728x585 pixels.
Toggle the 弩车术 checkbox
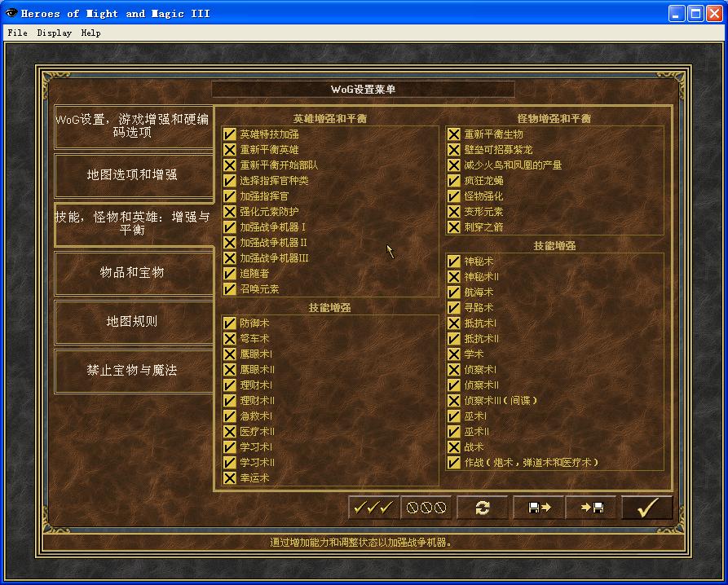click(229, 339)
